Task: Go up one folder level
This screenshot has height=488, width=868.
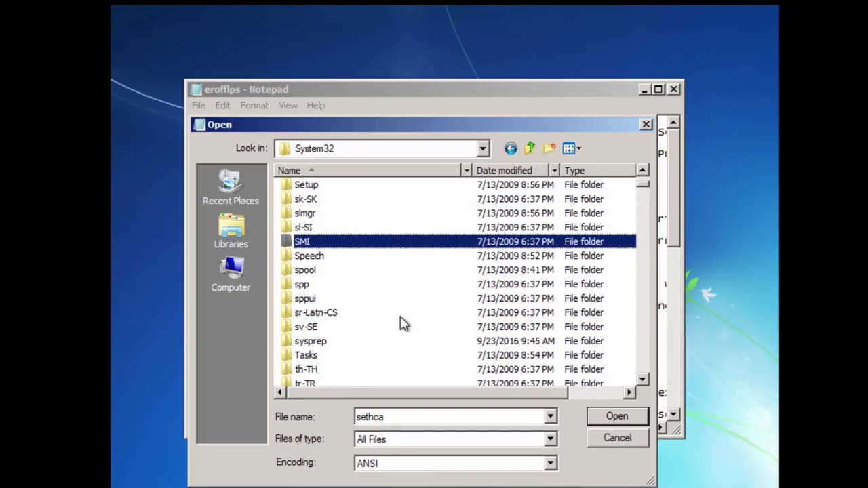Action: pos(530,148)
